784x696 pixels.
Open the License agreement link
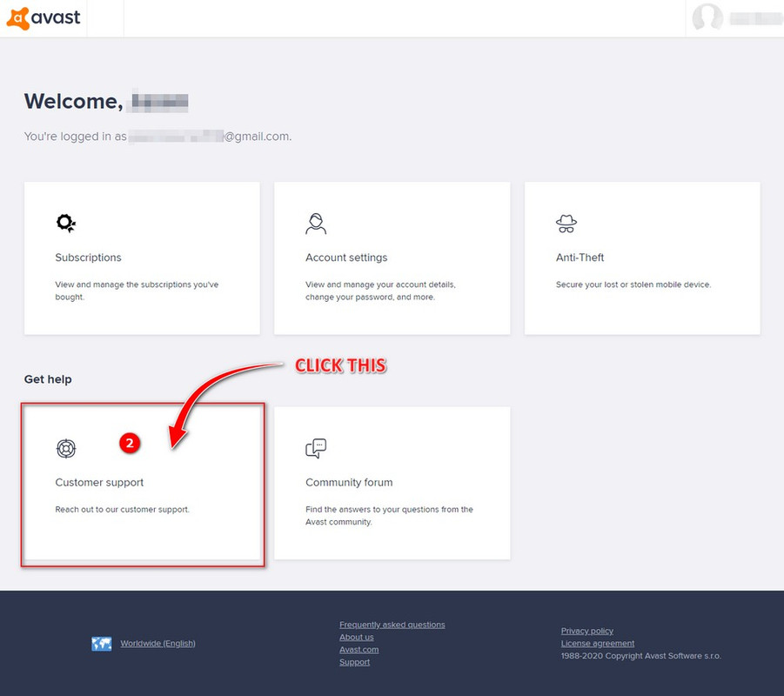(598, 644)
